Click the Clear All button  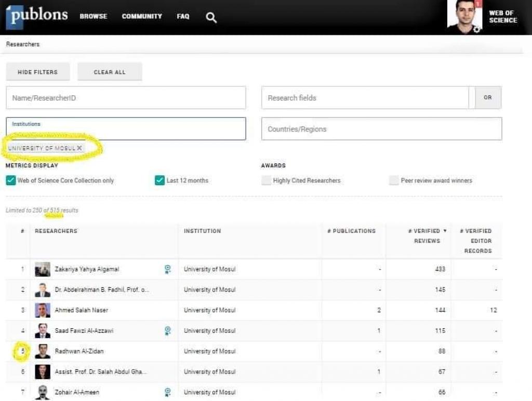coord(110,72)
